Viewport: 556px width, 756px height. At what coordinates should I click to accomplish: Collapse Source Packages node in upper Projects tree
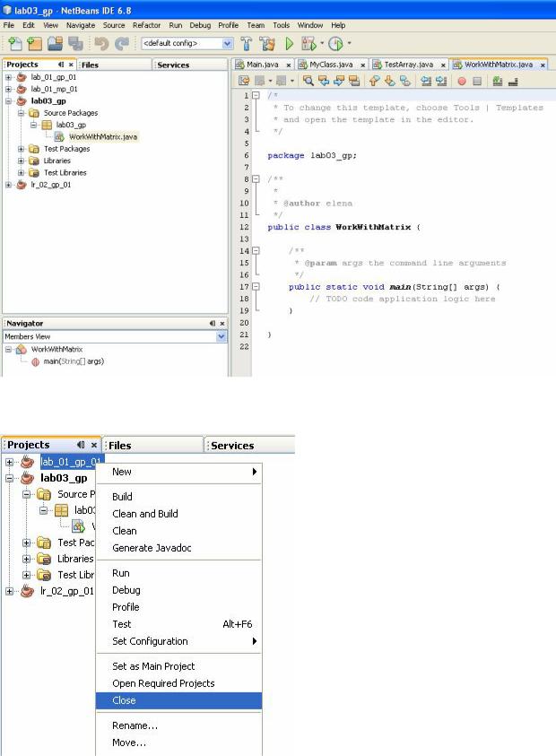(21, 113)
